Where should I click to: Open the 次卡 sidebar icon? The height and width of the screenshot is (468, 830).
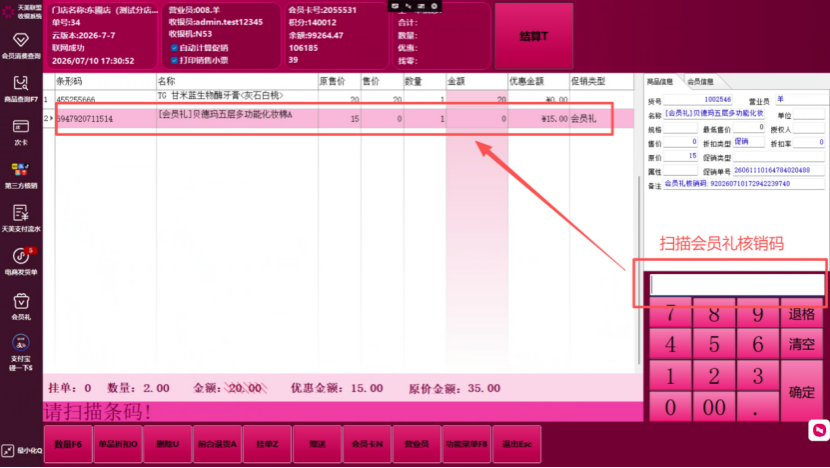(21, 132)
